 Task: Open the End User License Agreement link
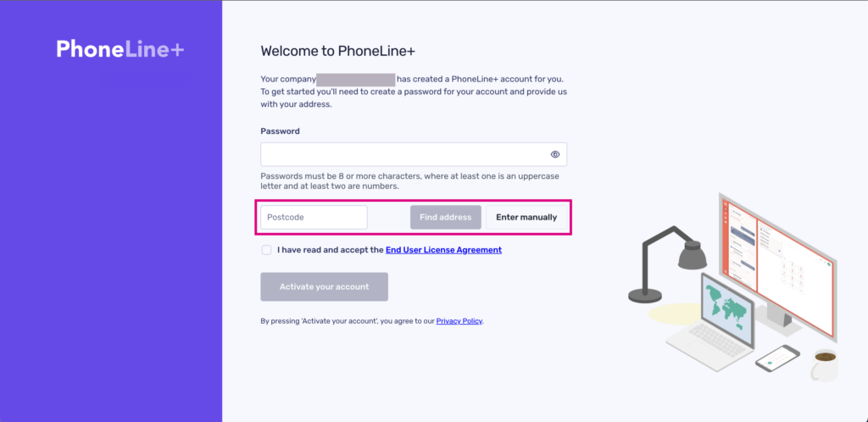443,250
